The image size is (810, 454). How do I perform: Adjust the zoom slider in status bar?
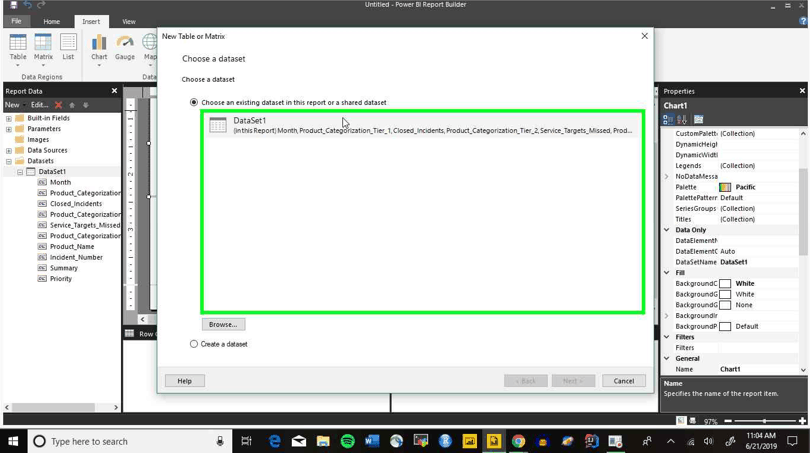765,421
